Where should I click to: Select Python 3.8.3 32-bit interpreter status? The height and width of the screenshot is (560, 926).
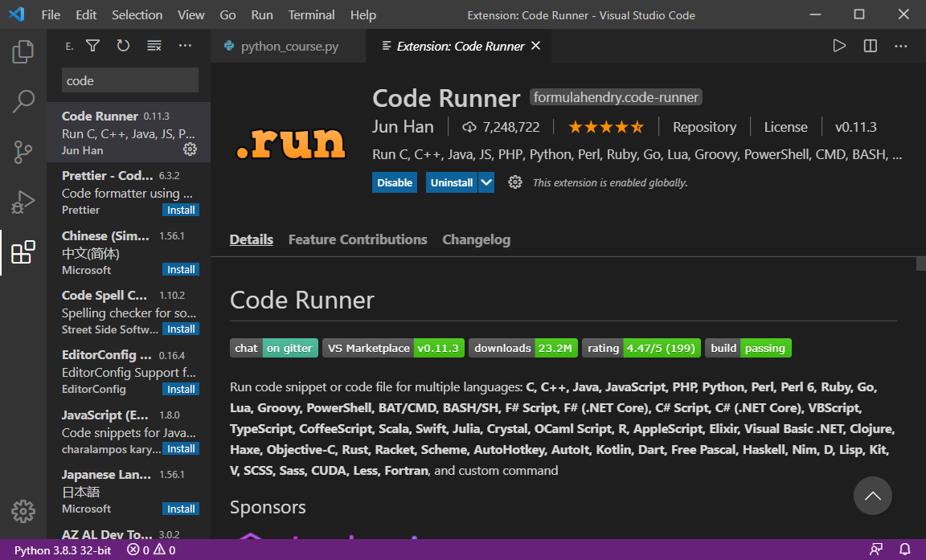pos(63,550)
